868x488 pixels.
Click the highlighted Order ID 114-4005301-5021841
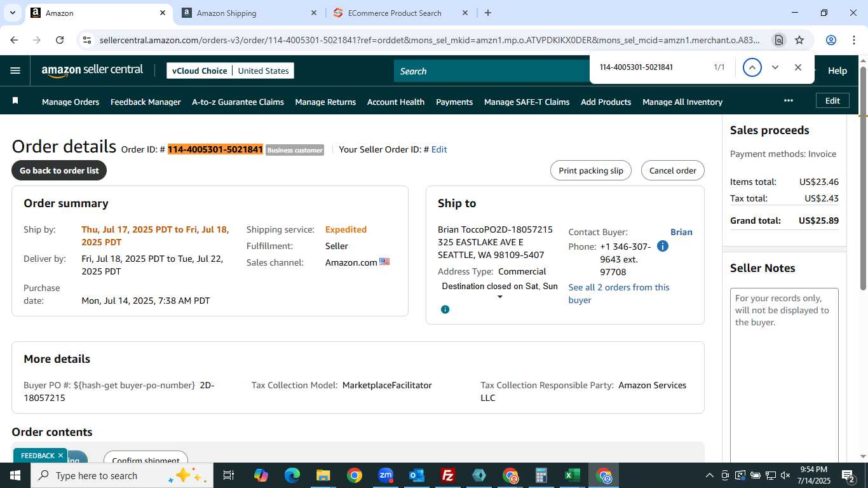point(215,149)
